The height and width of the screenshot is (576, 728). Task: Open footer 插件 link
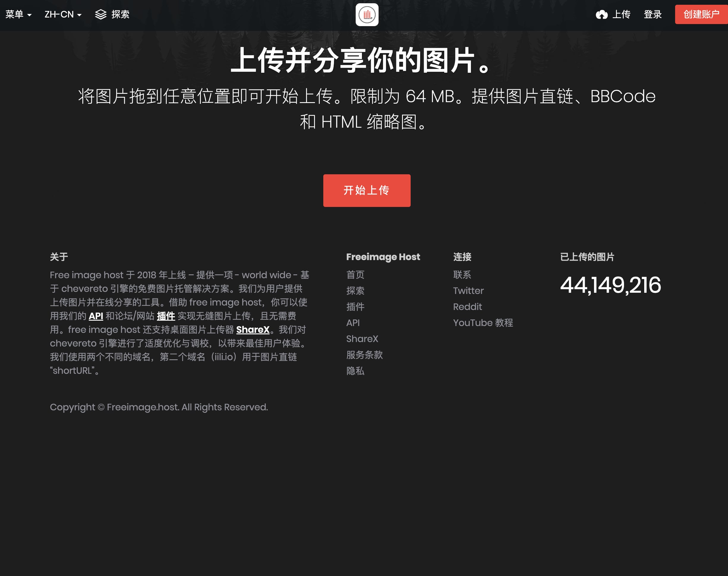355,306
